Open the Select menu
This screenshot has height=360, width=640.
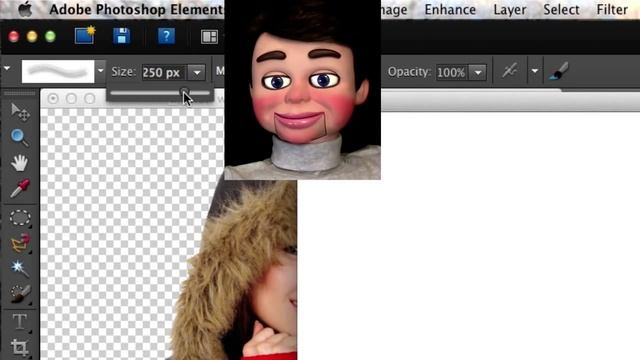[561, 9]
